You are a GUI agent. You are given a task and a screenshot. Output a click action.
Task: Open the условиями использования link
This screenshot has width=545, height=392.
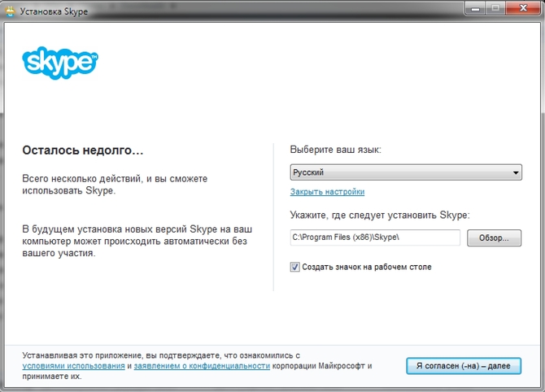coord(73,366)
